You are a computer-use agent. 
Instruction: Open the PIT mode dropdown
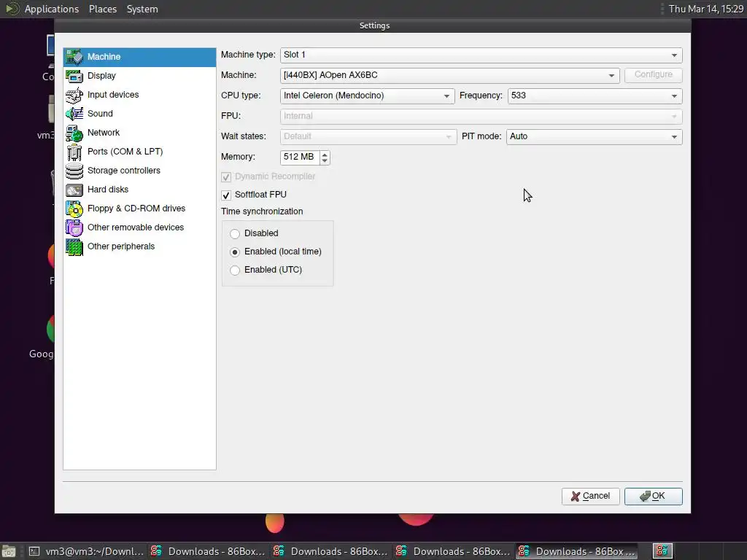coord(594,136)
